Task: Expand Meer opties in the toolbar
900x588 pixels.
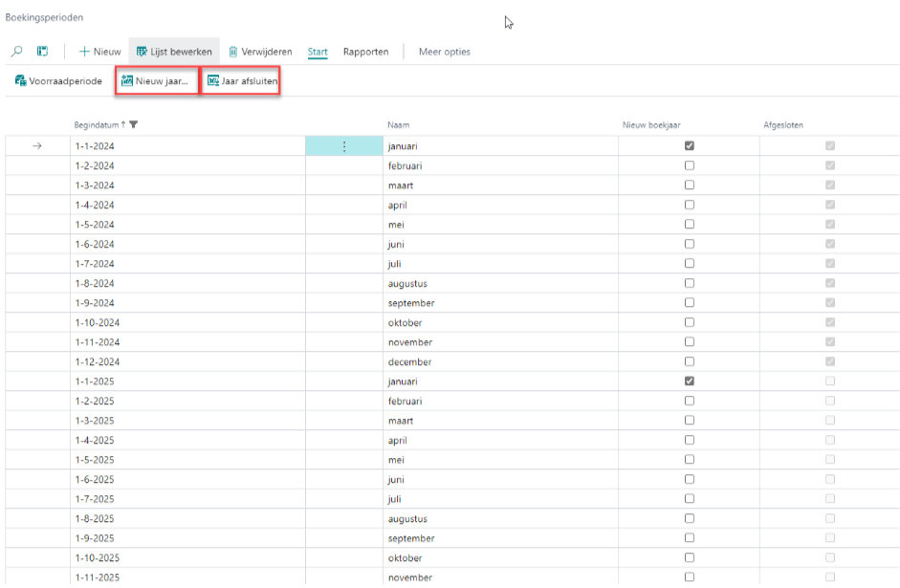Action: (444, 52)
